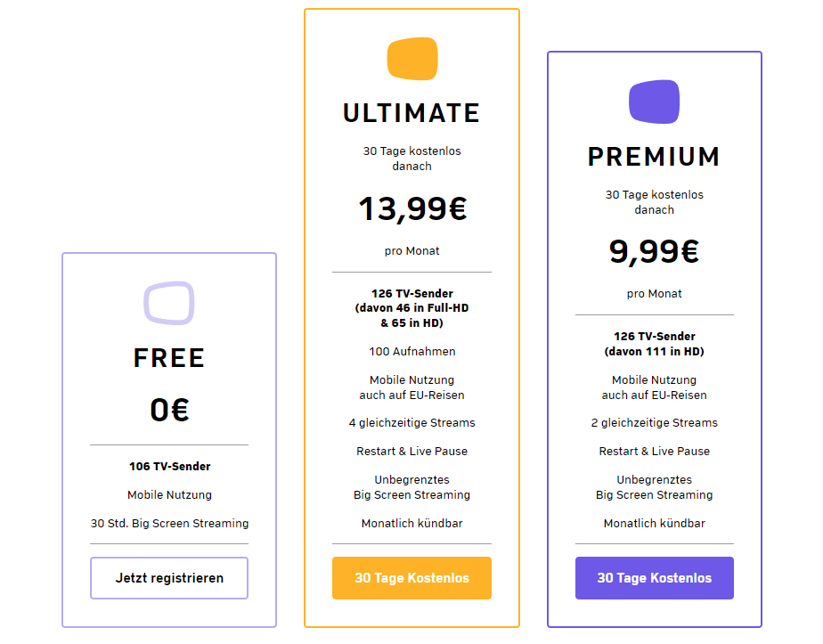Click Premium's Restart & Live Pause text
The width and height of the screenshot is (823, 644).
(654, 452)
